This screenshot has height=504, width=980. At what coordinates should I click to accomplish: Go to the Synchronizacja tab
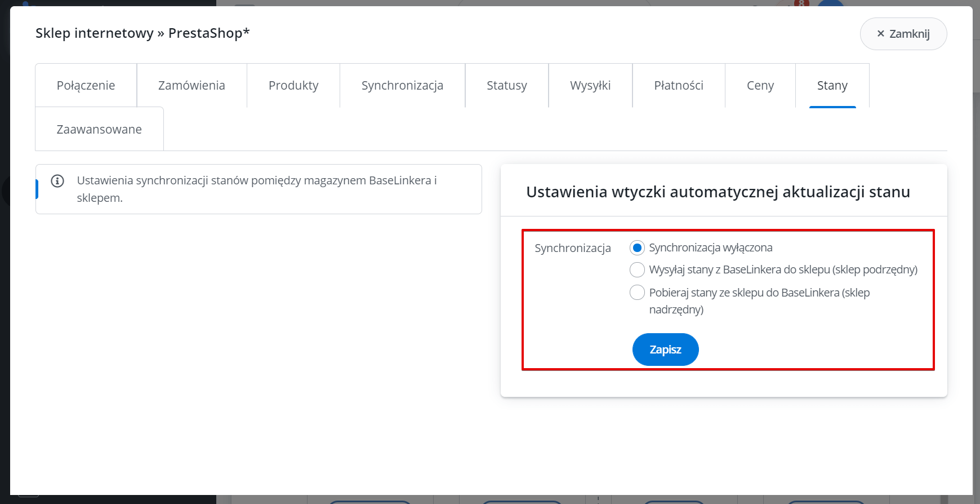(402, 85)
